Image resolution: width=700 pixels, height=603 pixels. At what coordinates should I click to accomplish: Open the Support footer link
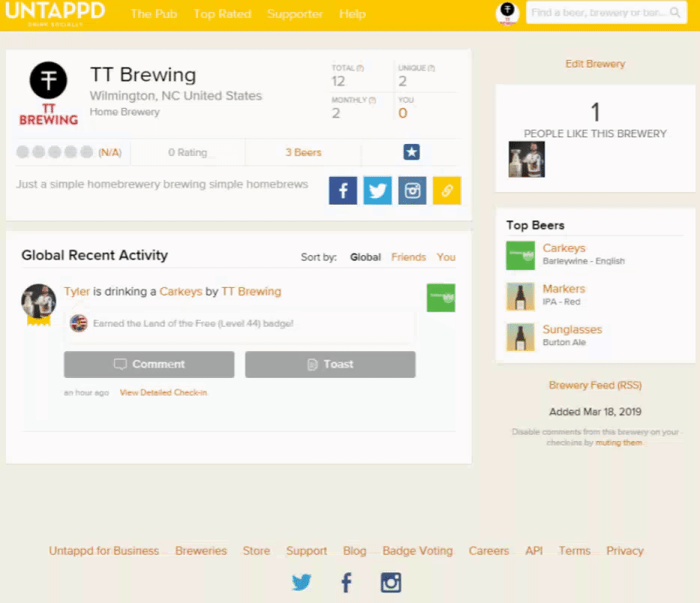(307, 550)
